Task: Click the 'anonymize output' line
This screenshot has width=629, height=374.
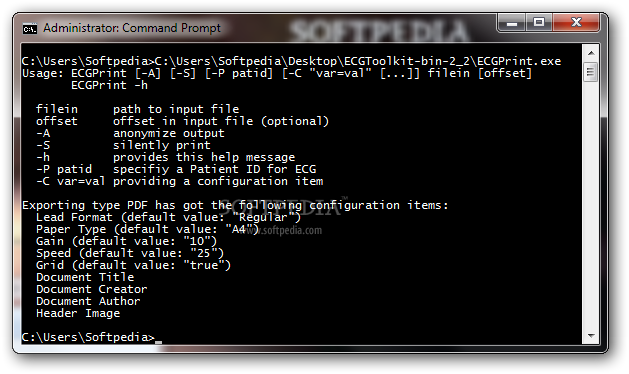Action: pyautogui.click(x=168, y=133)
